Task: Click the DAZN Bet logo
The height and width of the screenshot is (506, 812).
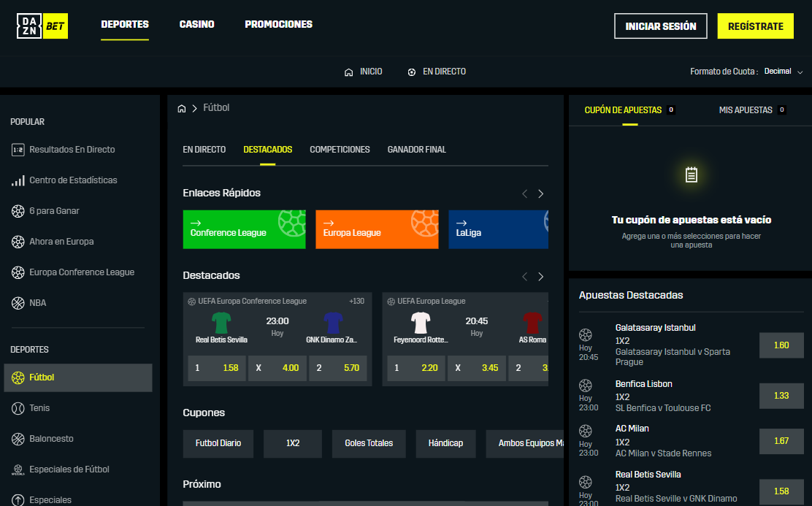Action: click(41, 25)
